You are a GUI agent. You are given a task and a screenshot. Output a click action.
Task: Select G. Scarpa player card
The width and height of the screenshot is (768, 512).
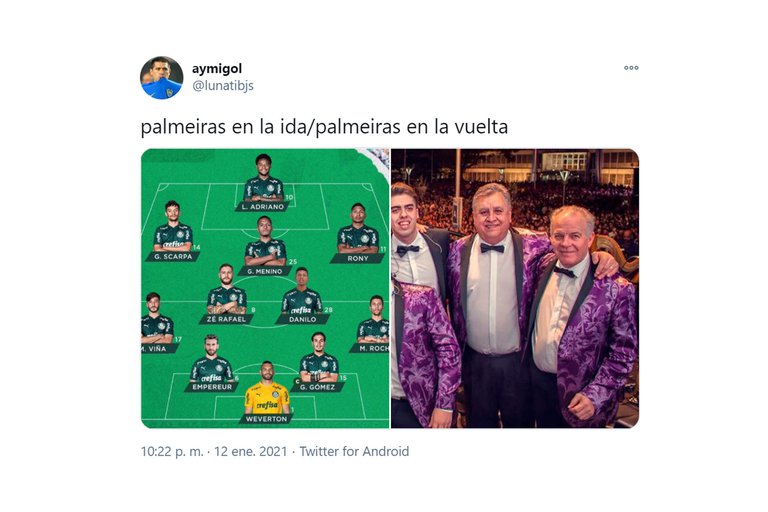tap(173, 231)
